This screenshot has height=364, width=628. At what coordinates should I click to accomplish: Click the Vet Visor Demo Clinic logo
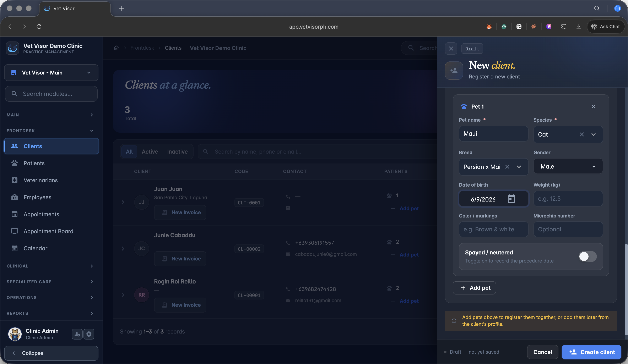12,48
